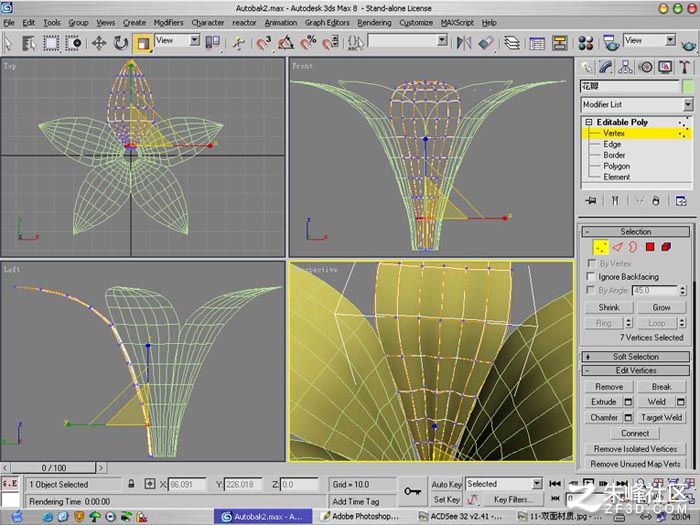Open the Modifier List dropdown
The image size is (700, 525).
pyautogui.click(x=637, y=104)
